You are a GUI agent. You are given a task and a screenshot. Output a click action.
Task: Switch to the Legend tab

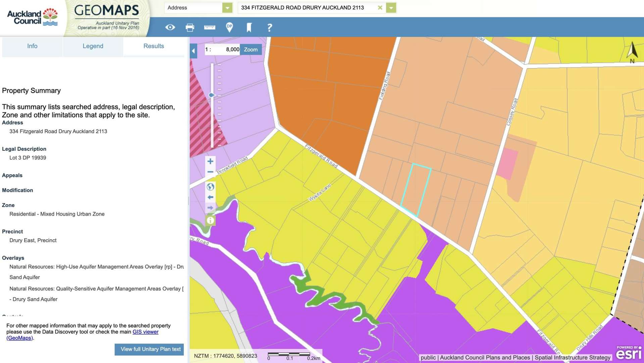click(x=93, y=46)
